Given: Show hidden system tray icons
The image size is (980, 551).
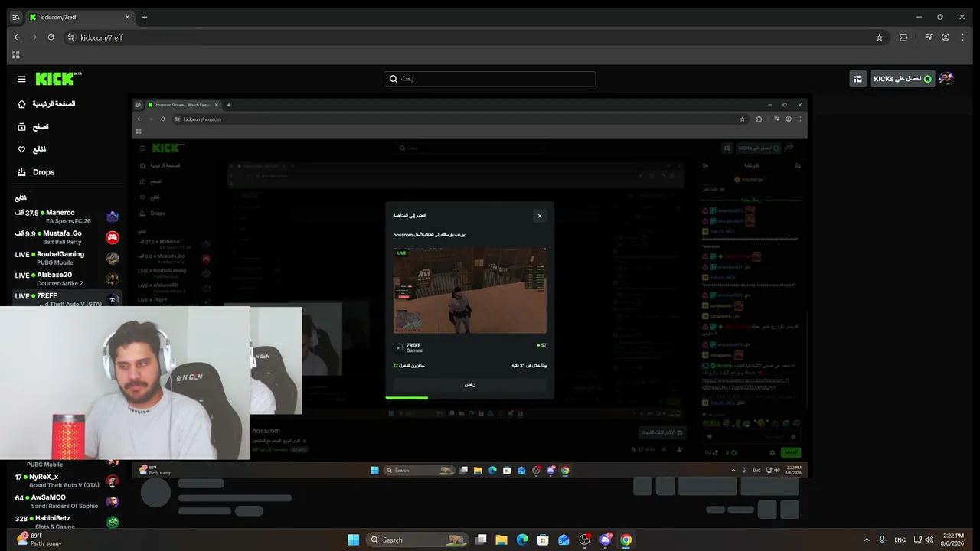Looking at the screenshot, I should tap(867, 540).
